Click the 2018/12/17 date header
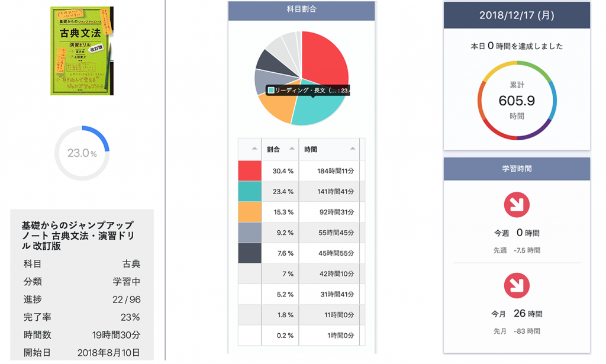The width and height of the screenshot is (606, 364). coord(517,15)
